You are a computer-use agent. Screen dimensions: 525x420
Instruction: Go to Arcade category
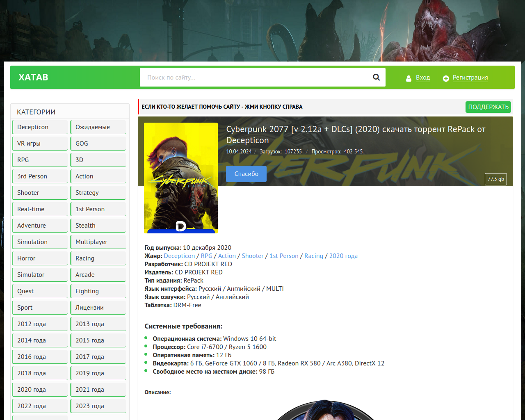click(x=98, y=275)
